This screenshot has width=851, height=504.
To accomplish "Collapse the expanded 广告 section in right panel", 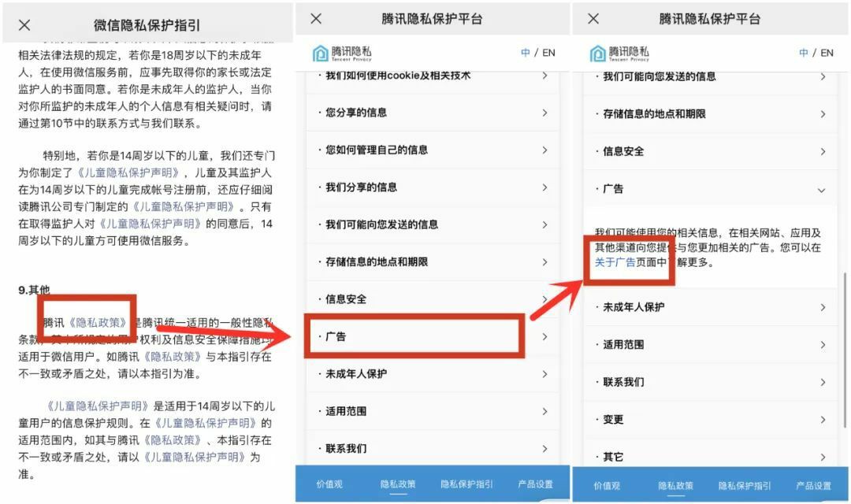I will (822, 190).
